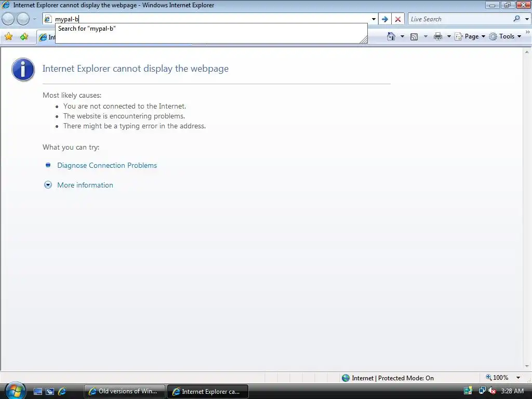Click the 3:28 AM clock

pos(512,391)
